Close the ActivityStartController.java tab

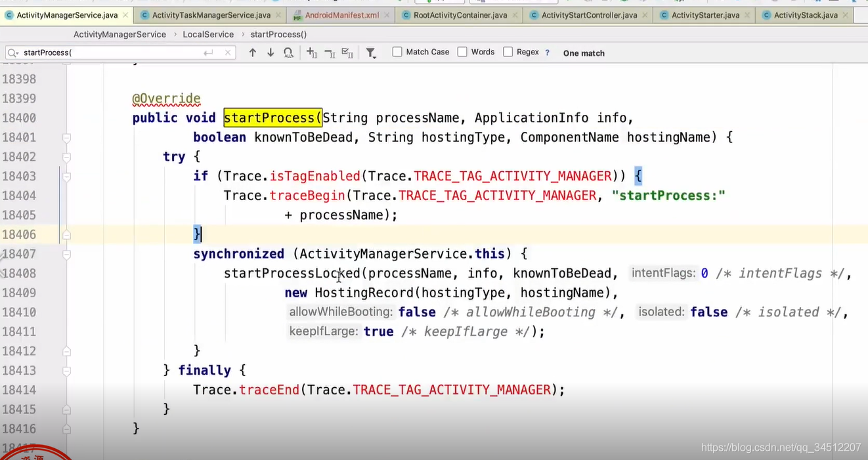(645, 15)
